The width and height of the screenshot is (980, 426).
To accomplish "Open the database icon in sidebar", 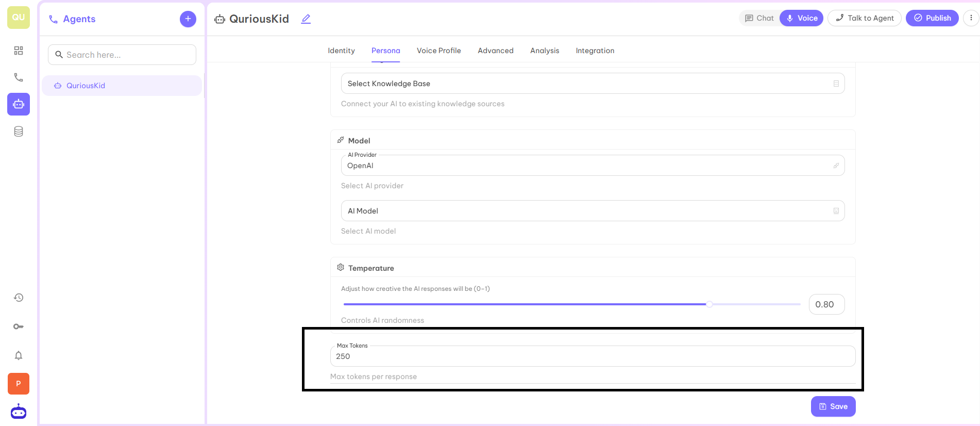I will pyautogui.click(x=19, y=132).
